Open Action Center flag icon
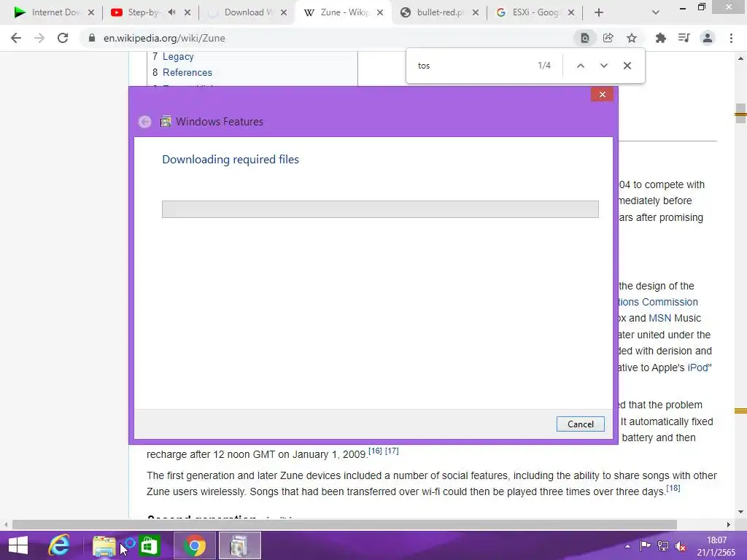Image resolution: width=747 pixels, height=560 pixels. (645, 545)
